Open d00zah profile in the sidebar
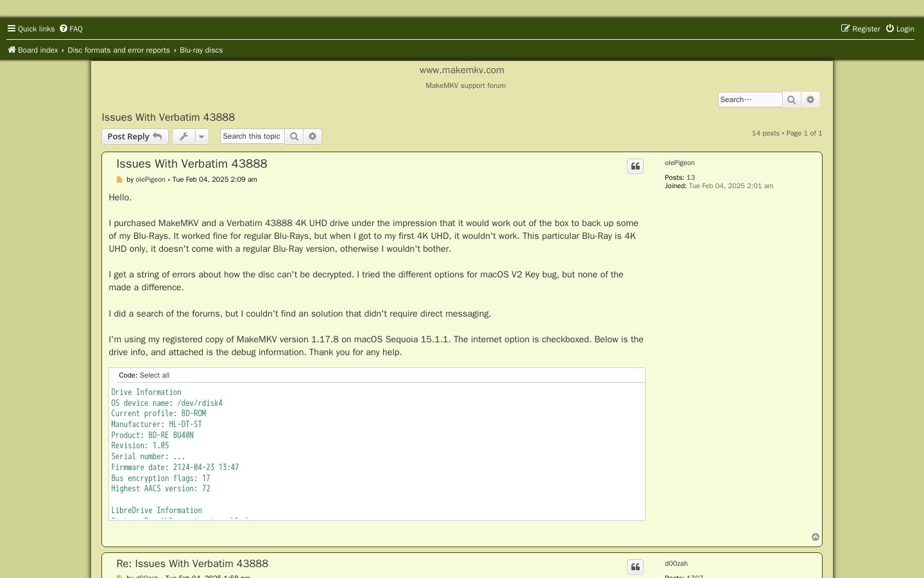 (x=676, y=564)
